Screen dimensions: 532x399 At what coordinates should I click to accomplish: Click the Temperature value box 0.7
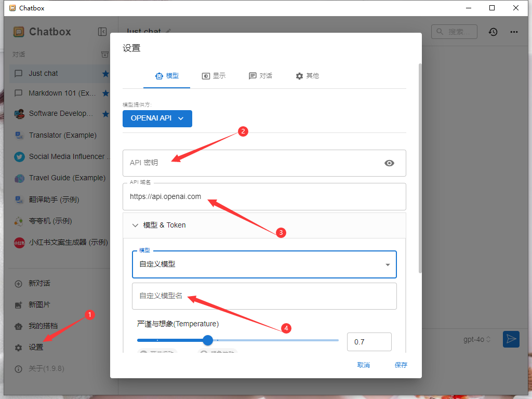[369, 342]
